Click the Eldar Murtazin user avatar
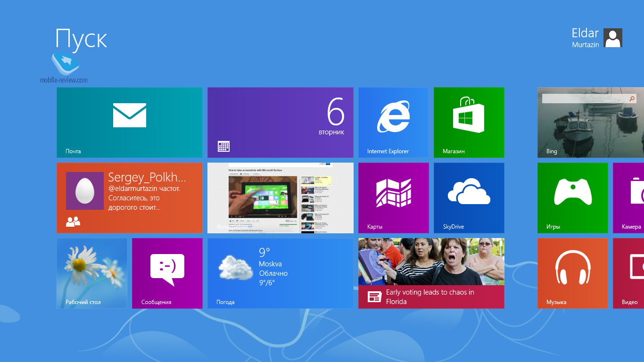This screenshot has width=644, height=362. (x=613, y=38)
